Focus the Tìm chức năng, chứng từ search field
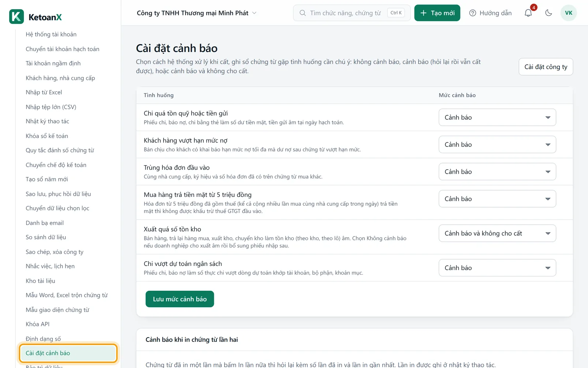588x368 pixels. (352, 13)
